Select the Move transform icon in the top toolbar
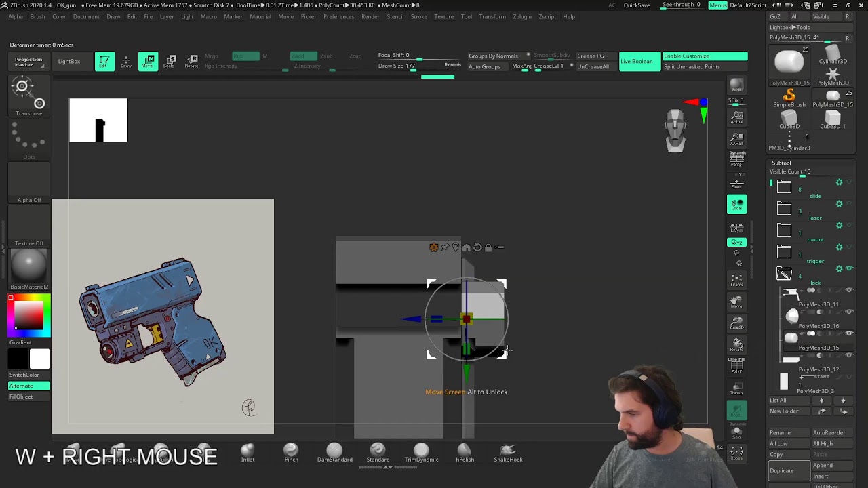 (149, 62)
